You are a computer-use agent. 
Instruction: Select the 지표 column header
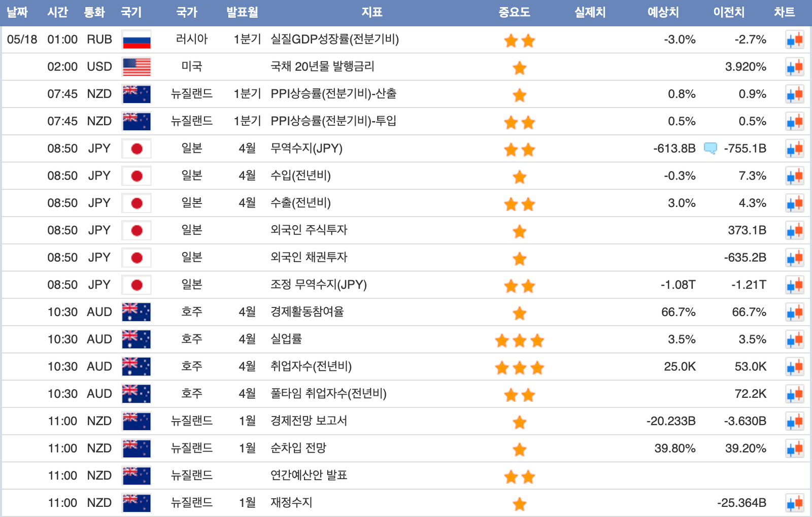click(x=371, y=12)
